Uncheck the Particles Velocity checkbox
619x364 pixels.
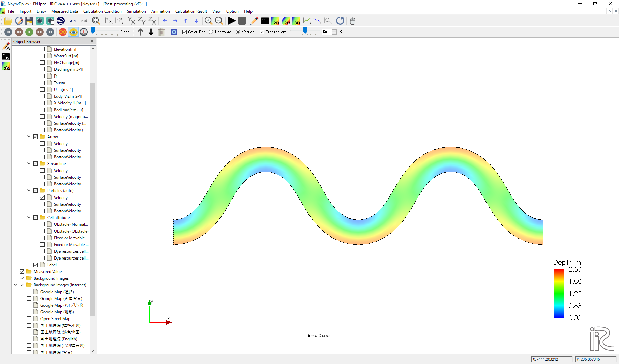pos(42,198)
